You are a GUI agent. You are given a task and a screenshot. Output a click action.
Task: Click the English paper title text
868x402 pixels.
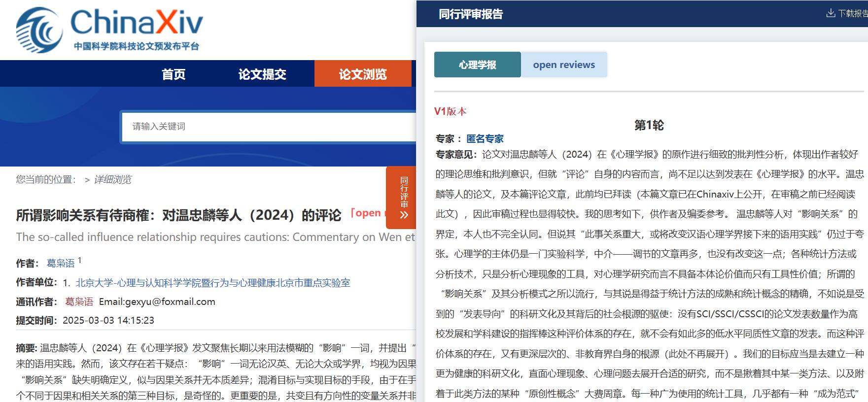tap(215, 237)
